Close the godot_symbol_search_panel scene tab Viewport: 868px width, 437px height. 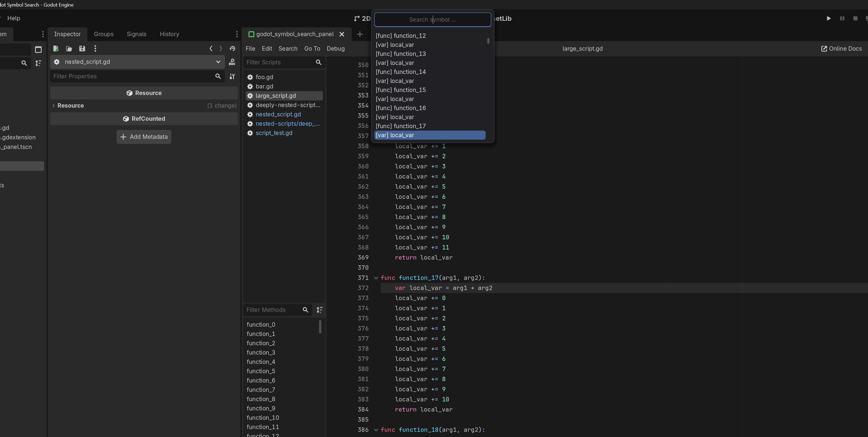342,34
